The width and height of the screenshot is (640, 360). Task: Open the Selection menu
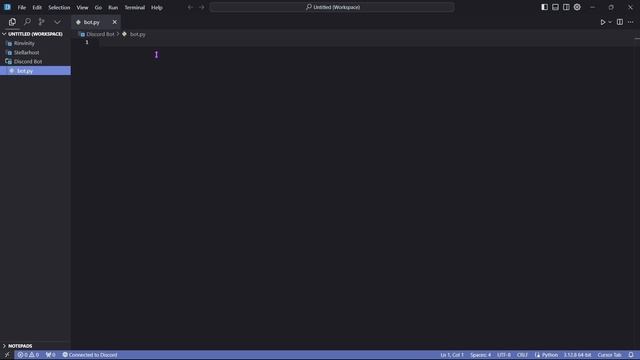(x=59, y=7)
